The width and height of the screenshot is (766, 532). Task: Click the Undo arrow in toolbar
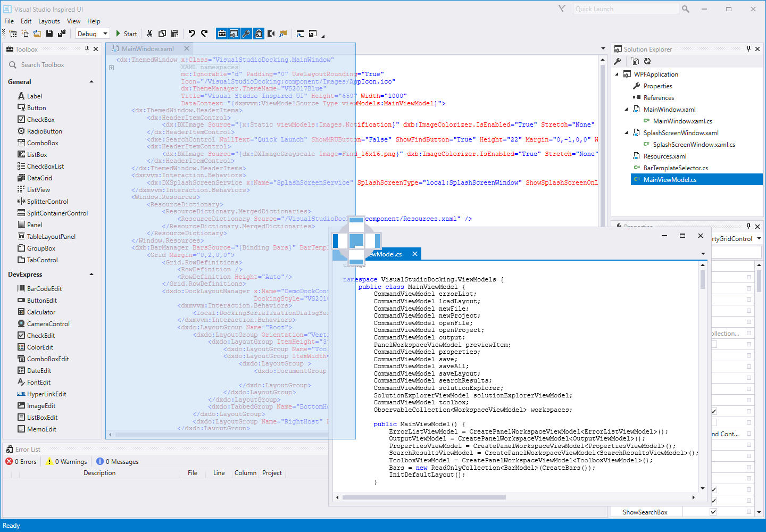(191, 34)
